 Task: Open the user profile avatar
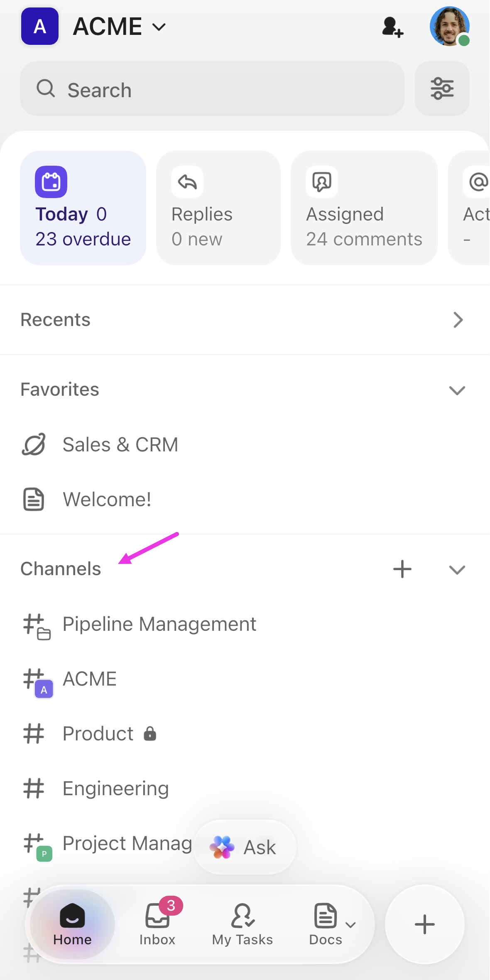(449, 27)
